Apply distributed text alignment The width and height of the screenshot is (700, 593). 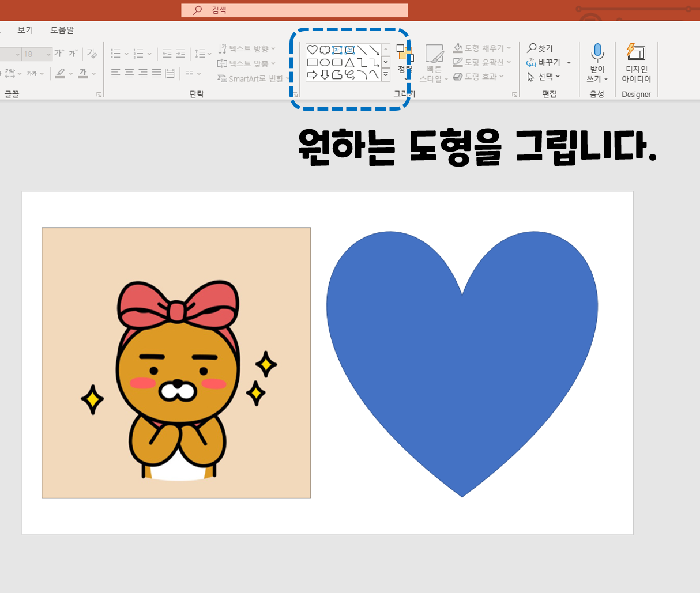[170, 73]
